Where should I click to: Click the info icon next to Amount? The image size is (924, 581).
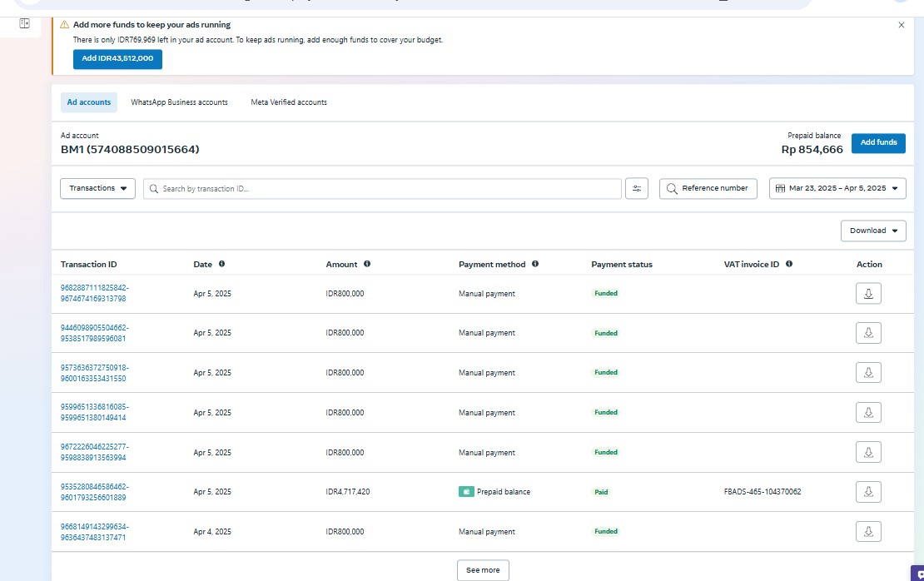(x=367, y=264)
